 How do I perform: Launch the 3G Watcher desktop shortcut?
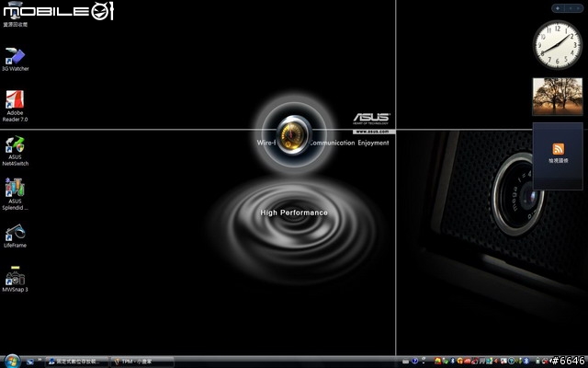point(15,59)
